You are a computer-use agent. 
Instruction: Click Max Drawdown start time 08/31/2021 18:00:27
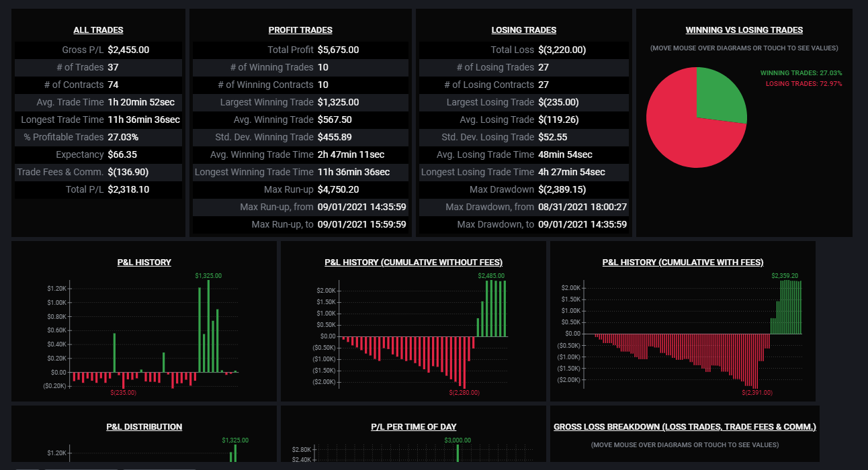(582, 207)
